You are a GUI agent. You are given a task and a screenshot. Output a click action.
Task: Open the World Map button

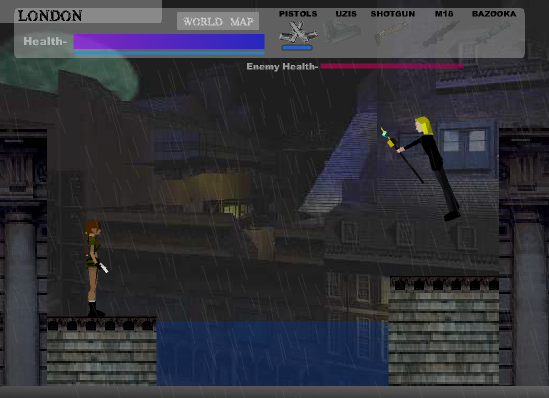pyautogui.click(x=218, y=21)
